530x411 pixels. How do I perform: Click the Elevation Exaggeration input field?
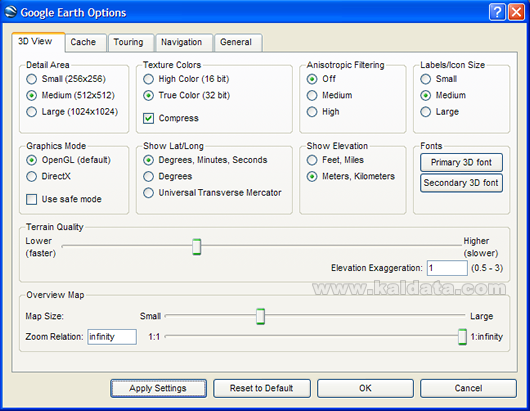pyautogui.click(x=447, y=268)
